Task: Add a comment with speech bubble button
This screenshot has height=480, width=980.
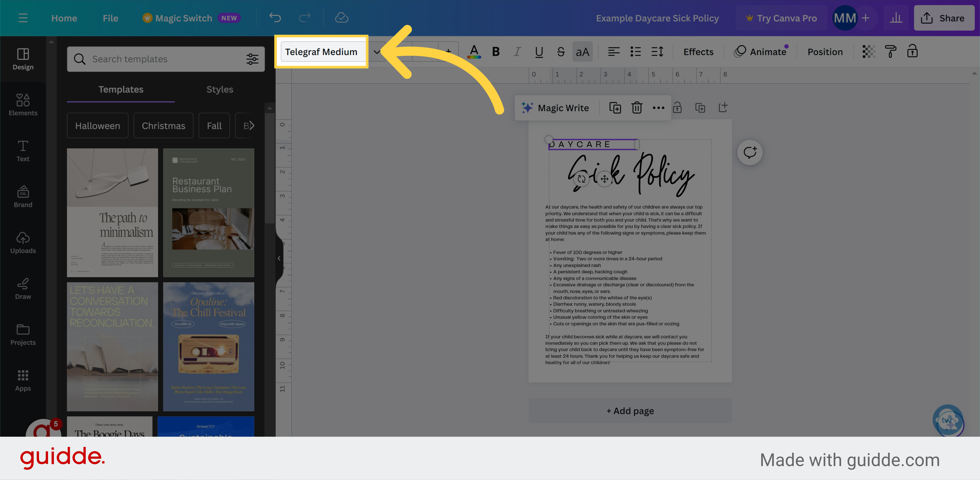Action: 750,153
